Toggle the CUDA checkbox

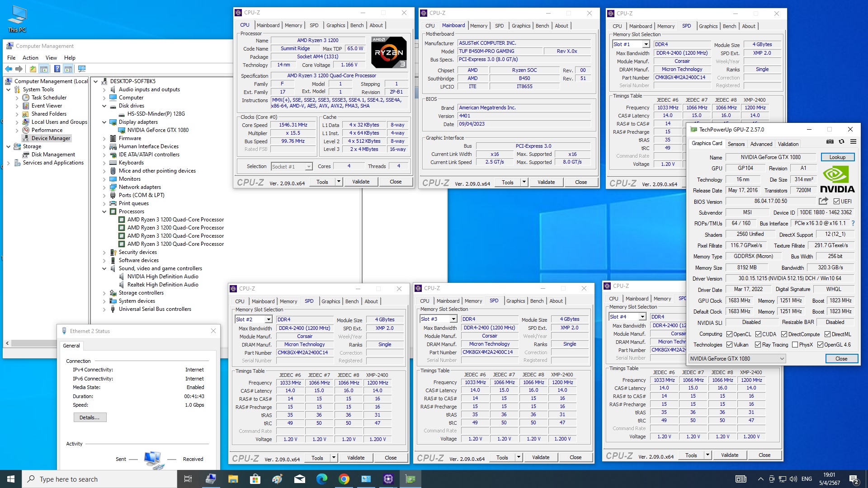pyautogui.click(x=758, y=334)
